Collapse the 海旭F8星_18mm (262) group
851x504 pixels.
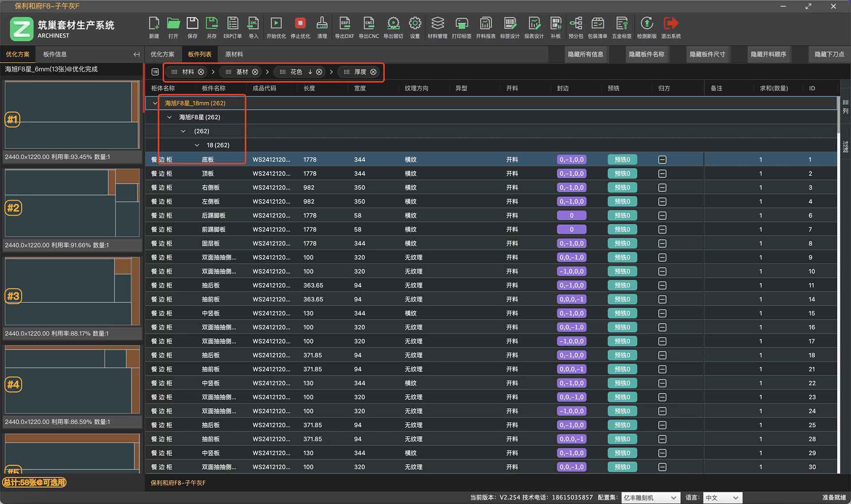155,103
